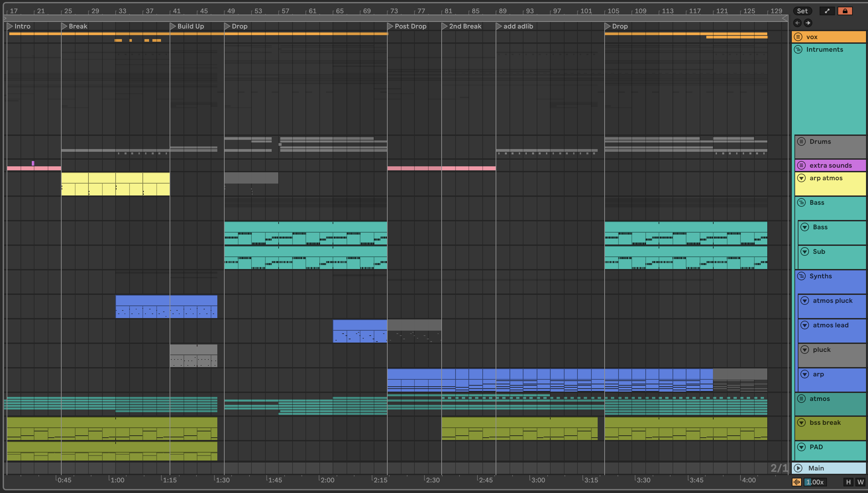Viewport: 868px width, 493px height.
Task: Click the Synths group fold icon
Action: coord(801,276)
